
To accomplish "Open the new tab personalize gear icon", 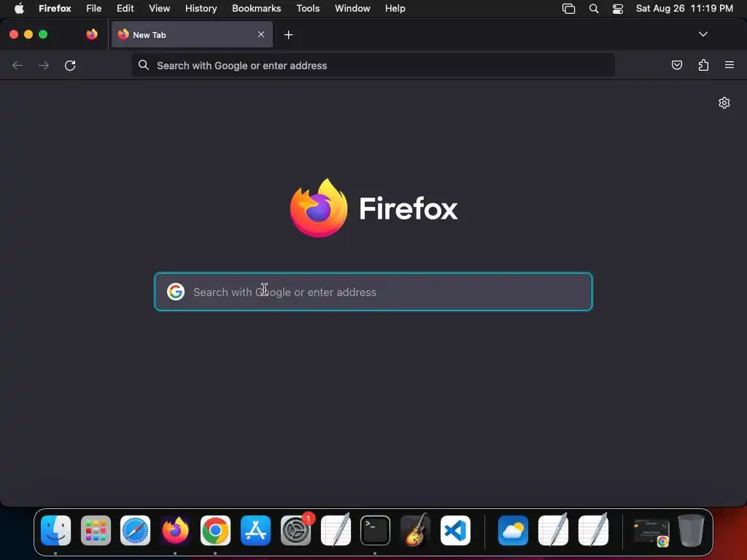I will [x=724, y=103].
